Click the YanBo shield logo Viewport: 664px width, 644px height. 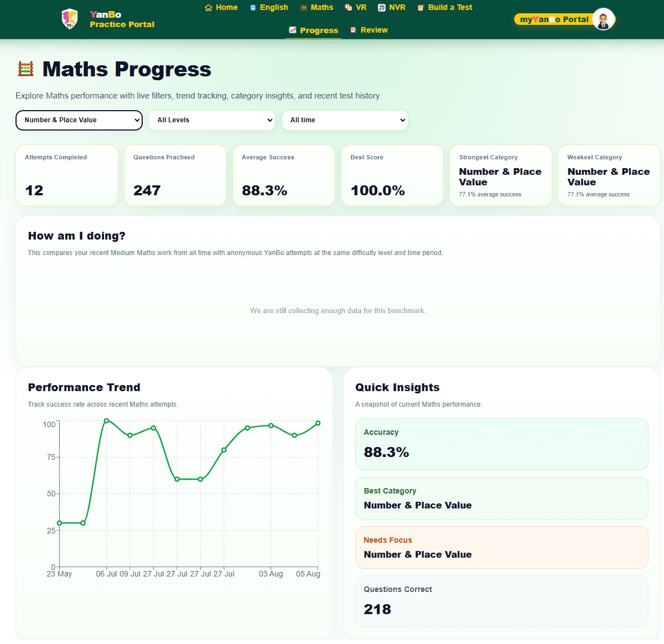click(x=69, y=19)
